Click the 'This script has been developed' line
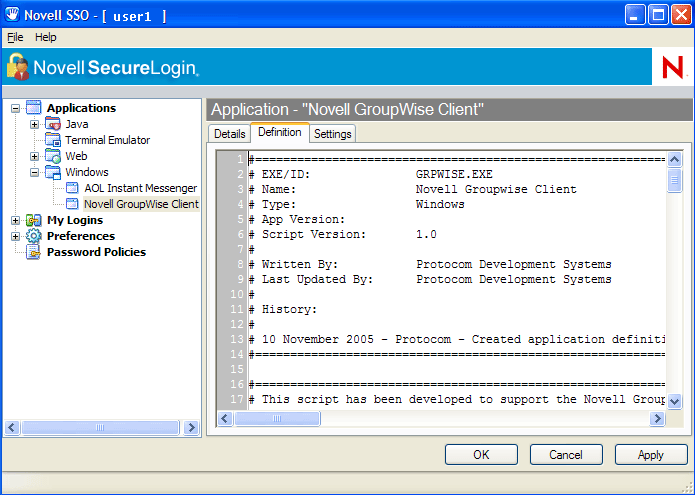The image size is (695, 495). click(x=457, y=399)
